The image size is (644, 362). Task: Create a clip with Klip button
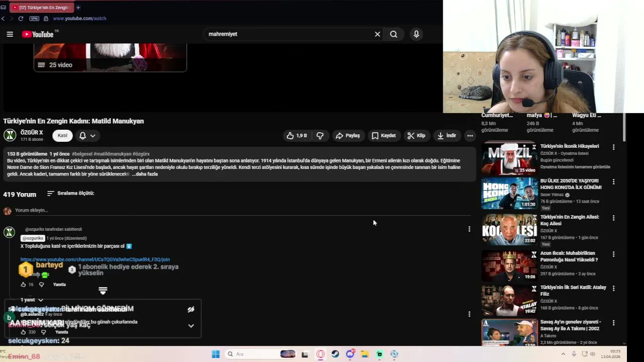(x=416, y=136)
